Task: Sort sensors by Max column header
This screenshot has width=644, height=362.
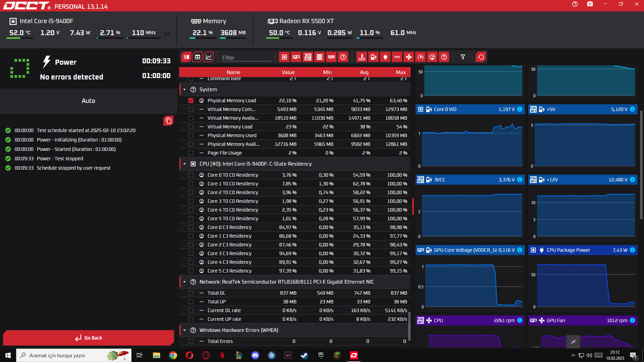Action: tap(400, 72)
